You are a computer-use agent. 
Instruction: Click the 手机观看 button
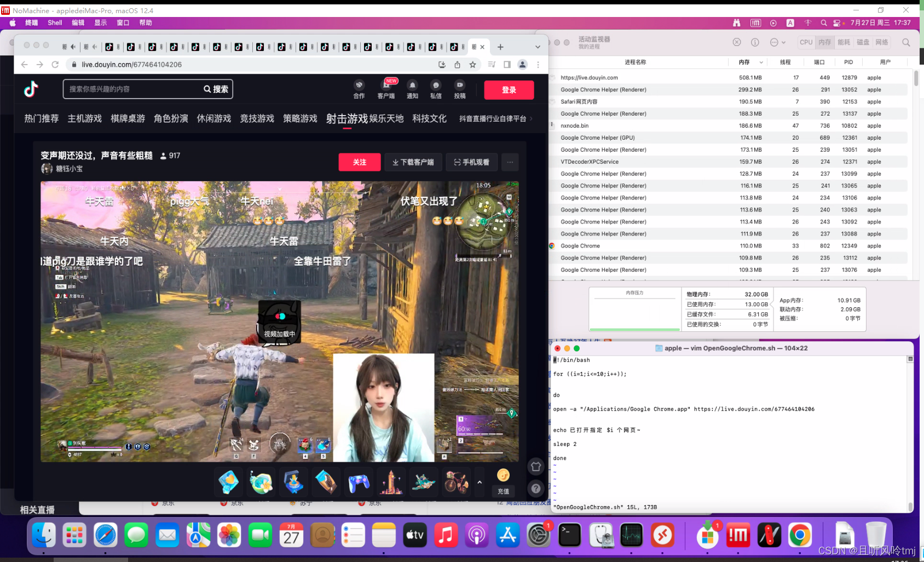click(472, 162)
